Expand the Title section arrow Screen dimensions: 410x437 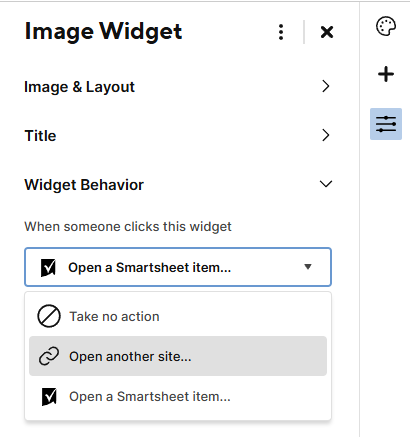(x=326, y=135)
